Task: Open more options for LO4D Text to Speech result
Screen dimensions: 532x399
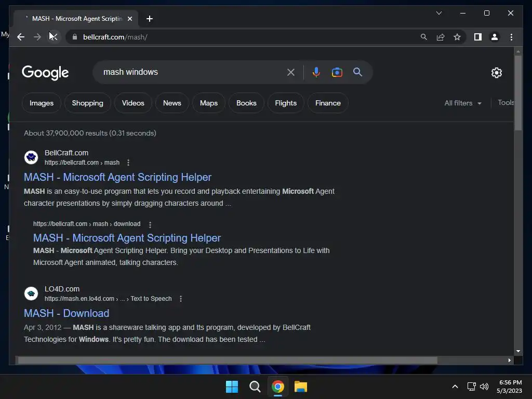Action: coord(180,299)
